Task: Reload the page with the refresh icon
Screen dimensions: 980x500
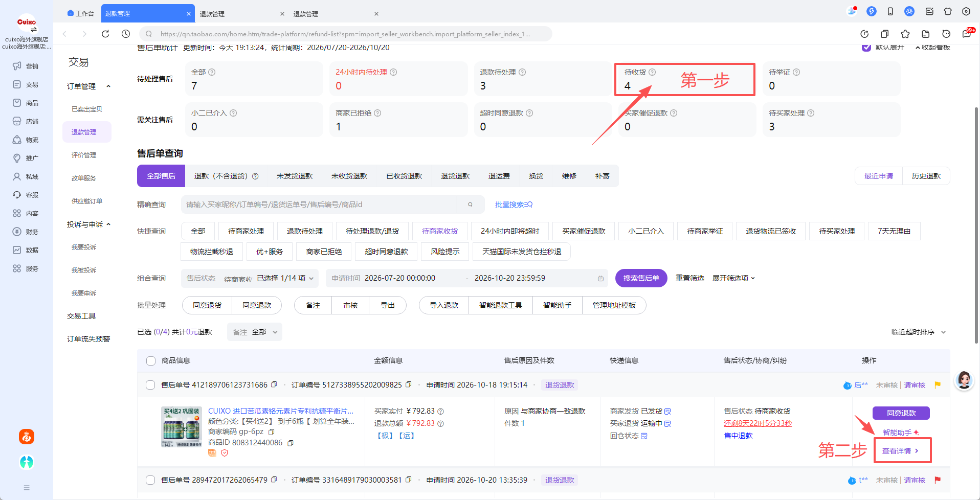Action: coord(105,34)
